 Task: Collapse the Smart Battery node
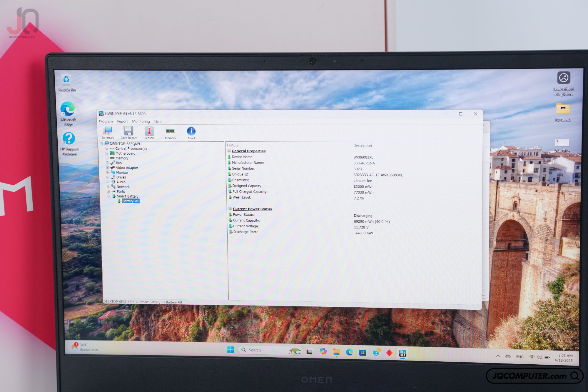pyautogui.click(x=108, y=196)
